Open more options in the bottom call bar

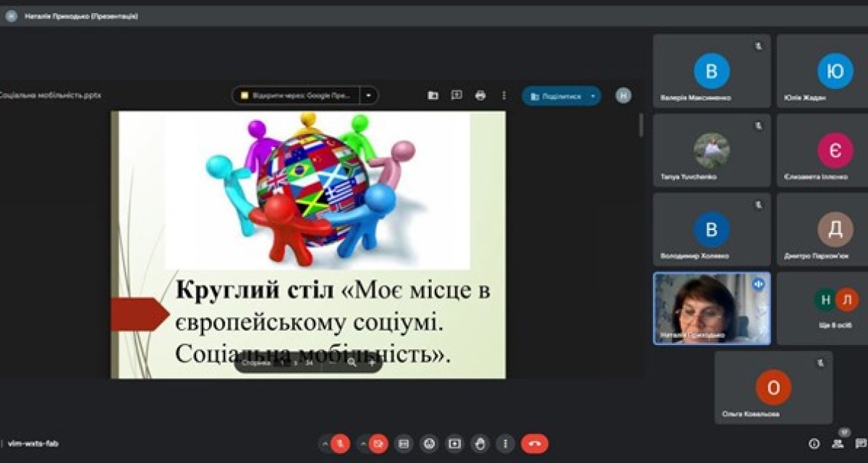click(505, 443)
